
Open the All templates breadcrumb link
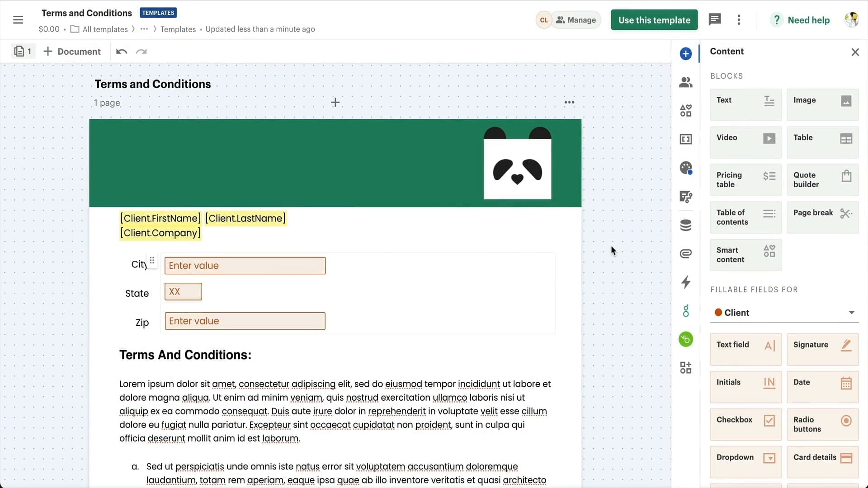105,29
